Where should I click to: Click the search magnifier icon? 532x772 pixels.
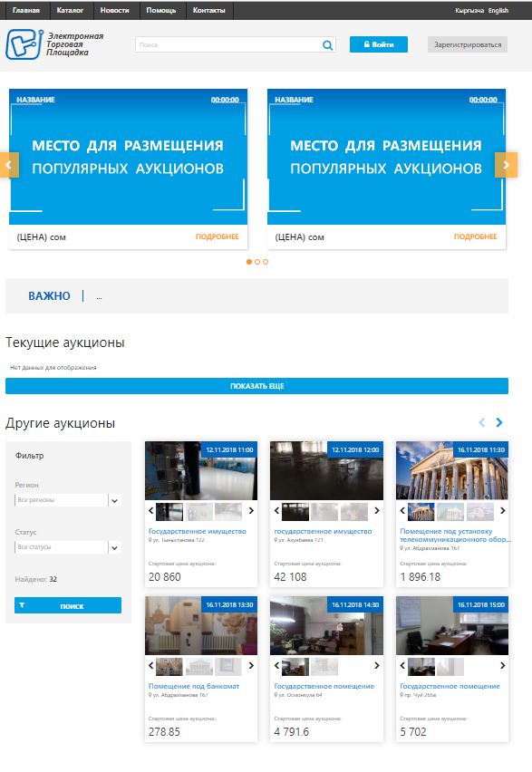[x=327, y=45]
